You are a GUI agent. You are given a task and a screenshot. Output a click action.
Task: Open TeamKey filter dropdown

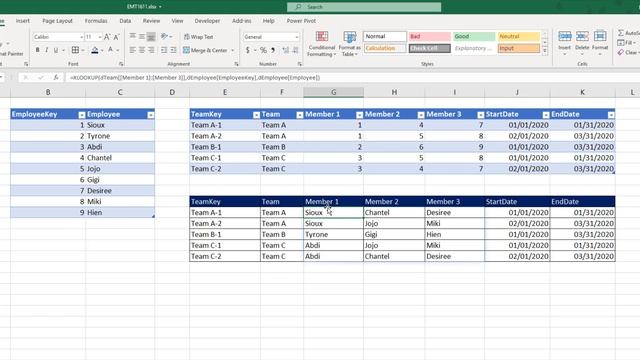256,115
